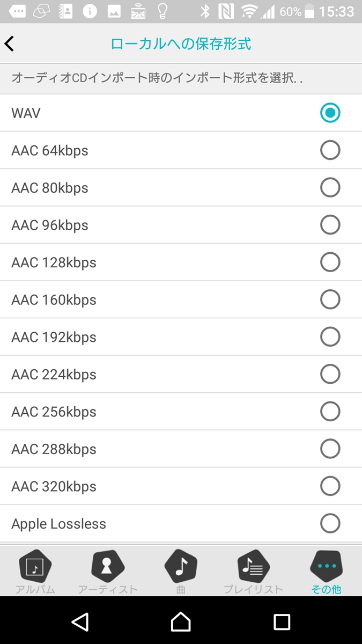Image resolution: width=362 pixels, height=644 pixels.
Task: Tap the AAC 96kbps format label
Action: (50, 225)
